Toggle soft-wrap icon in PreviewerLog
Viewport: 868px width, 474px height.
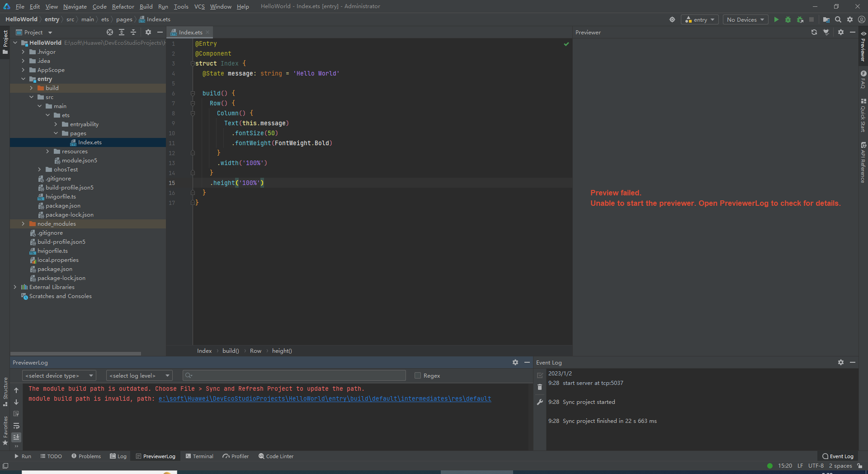16,426
